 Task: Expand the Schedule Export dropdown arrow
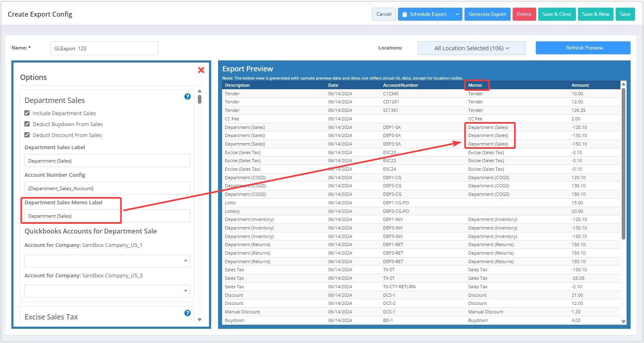click(x=457, y=14)
